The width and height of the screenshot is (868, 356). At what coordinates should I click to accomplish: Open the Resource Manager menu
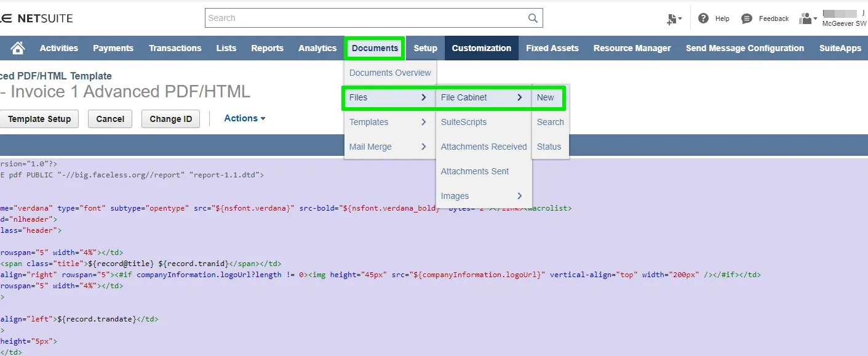pyautogui.click(x=632, y=48)
